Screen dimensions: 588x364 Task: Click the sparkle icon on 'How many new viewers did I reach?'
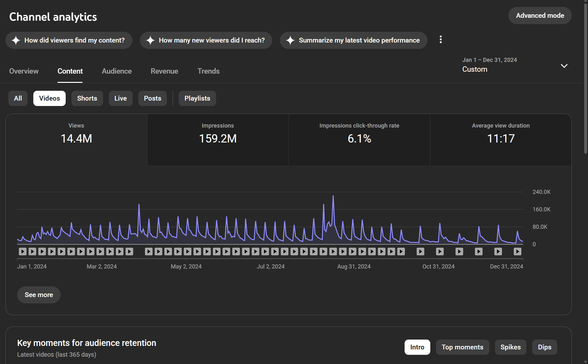pos(150,40)
